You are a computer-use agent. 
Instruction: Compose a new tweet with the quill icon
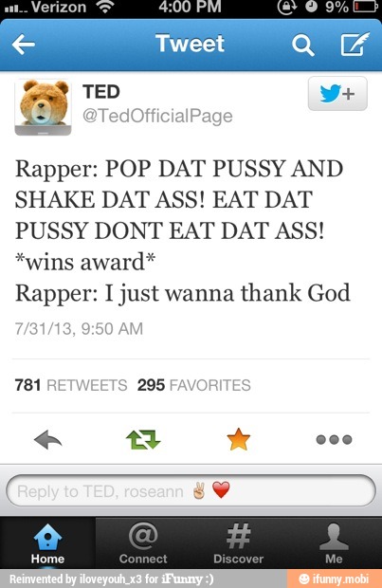(x=355, y=44)
